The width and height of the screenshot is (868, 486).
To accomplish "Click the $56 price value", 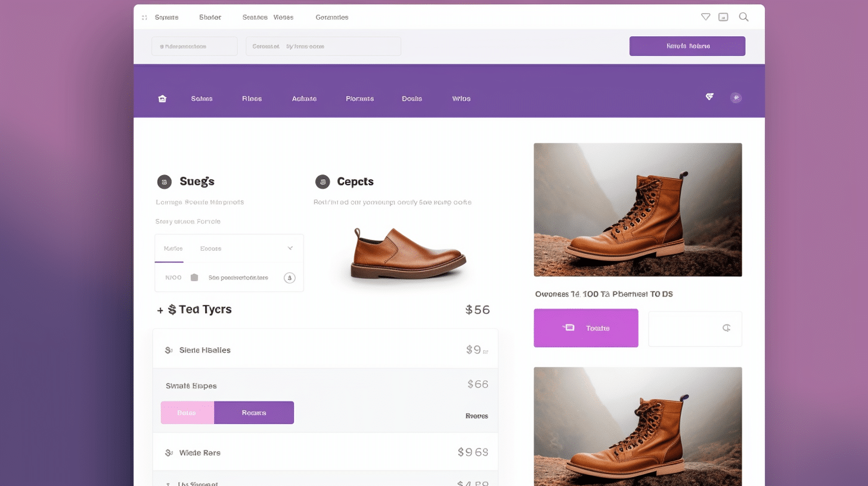I will [x=478, y=310].
